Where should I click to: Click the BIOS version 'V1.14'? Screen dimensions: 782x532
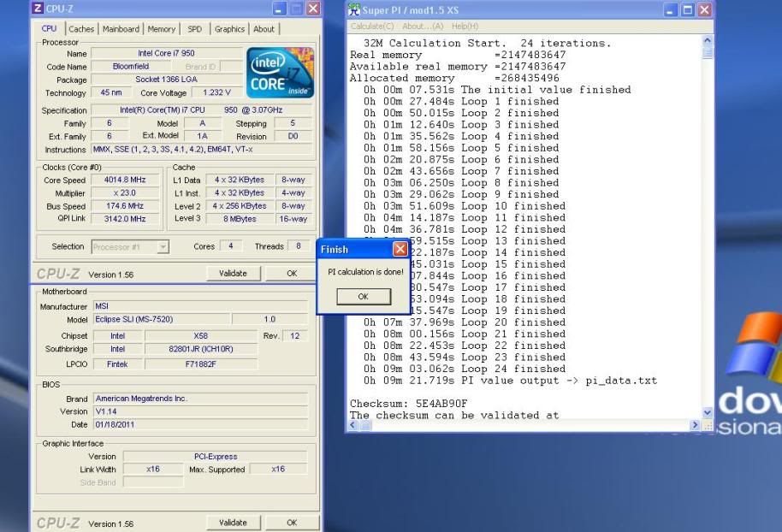(x=200, y=411)
